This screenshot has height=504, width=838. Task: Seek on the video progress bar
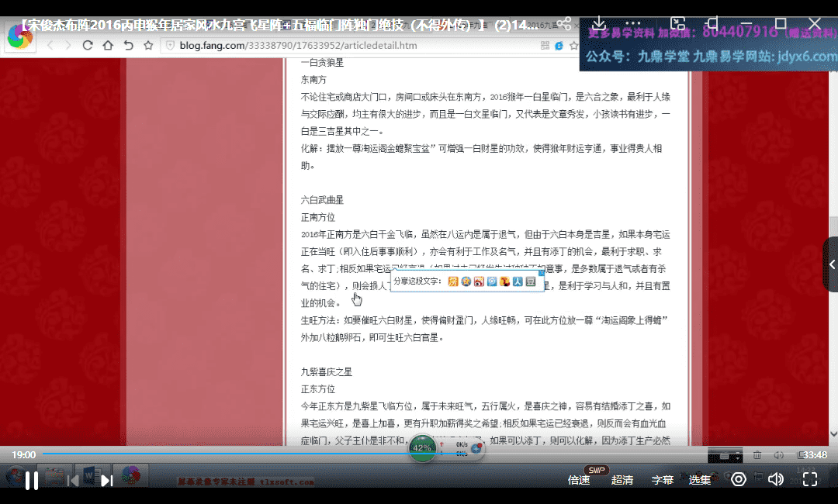(x=388, y=454)
